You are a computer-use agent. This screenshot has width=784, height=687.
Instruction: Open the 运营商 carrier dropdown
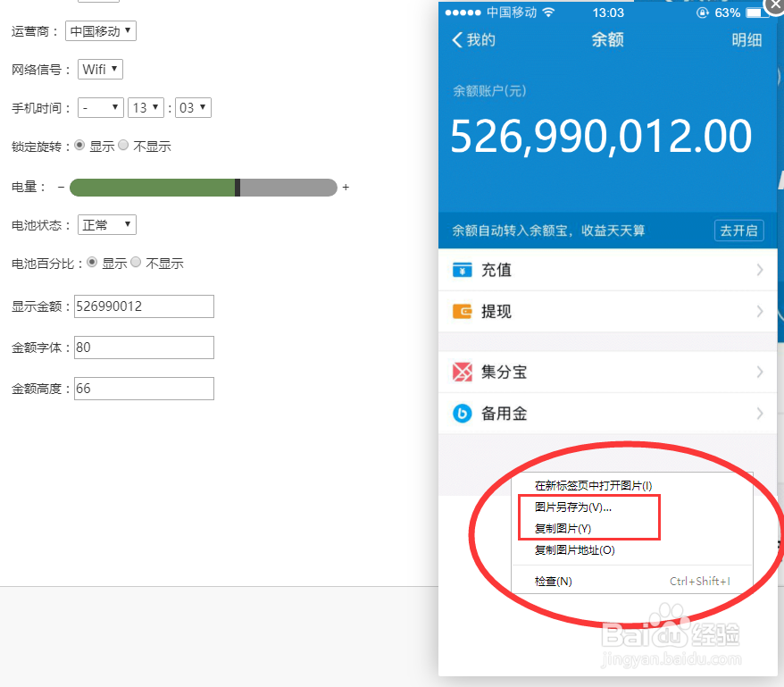pyautogui.click(x=101, y=31)
